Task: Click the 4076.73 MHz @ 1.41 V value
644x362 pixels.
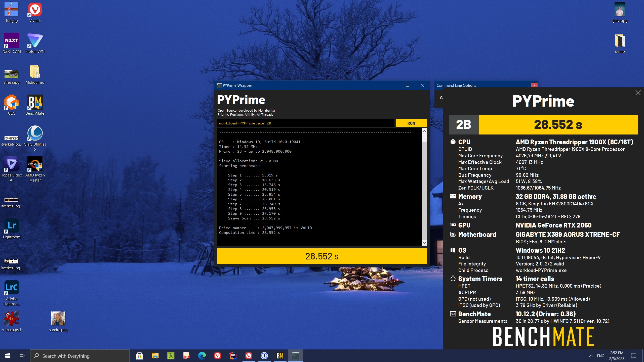Action: point(538,156)
